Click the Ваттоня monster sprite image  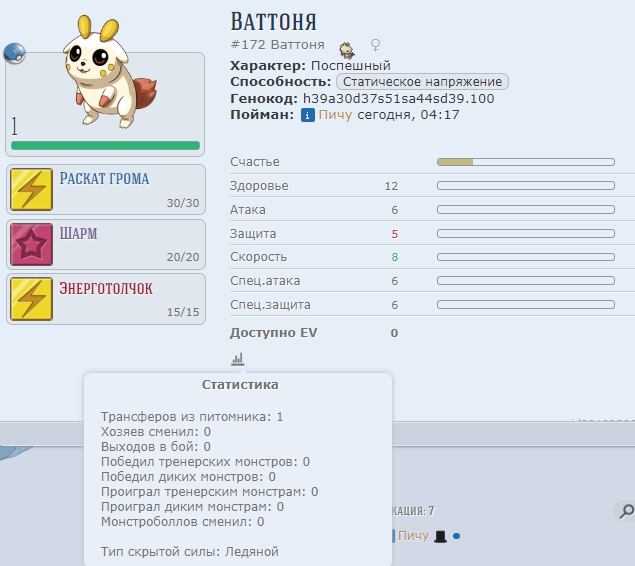[110, 72]
